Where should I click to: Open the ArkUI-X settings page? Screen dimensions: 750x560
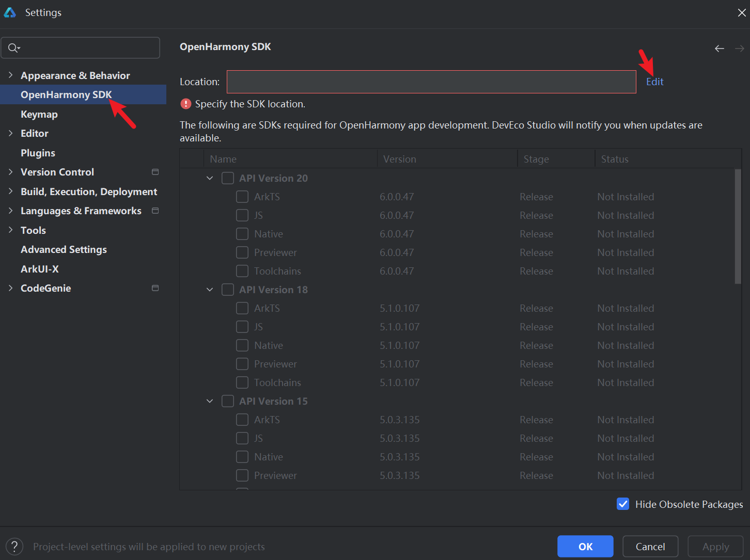[x=40, y=269]
